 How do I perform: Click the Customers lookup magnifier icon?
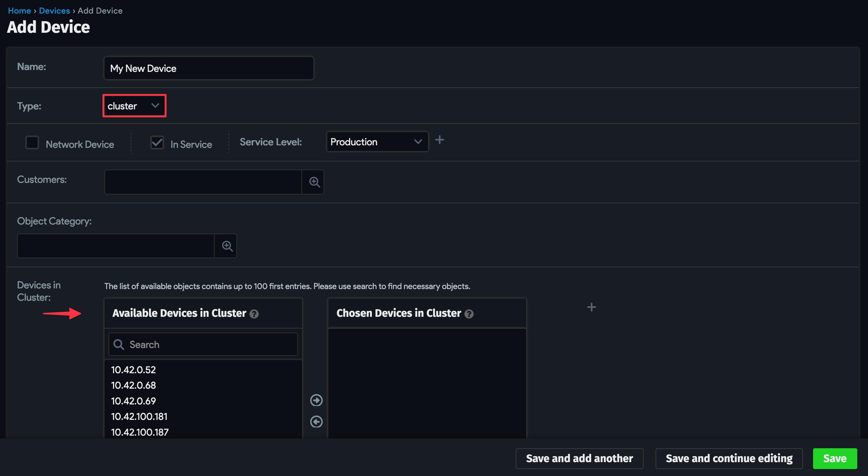tap(314, 182)
